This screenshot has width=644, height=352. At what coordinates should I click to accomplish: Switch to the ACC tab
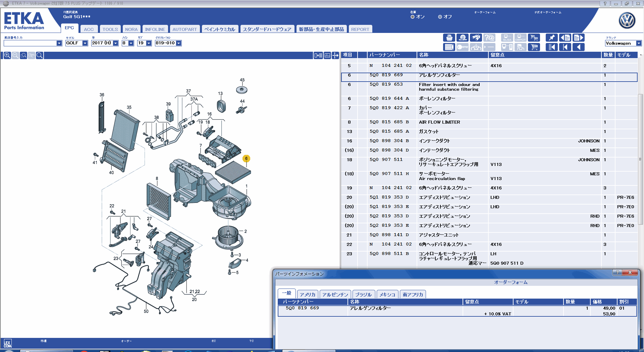click(89, 29)
